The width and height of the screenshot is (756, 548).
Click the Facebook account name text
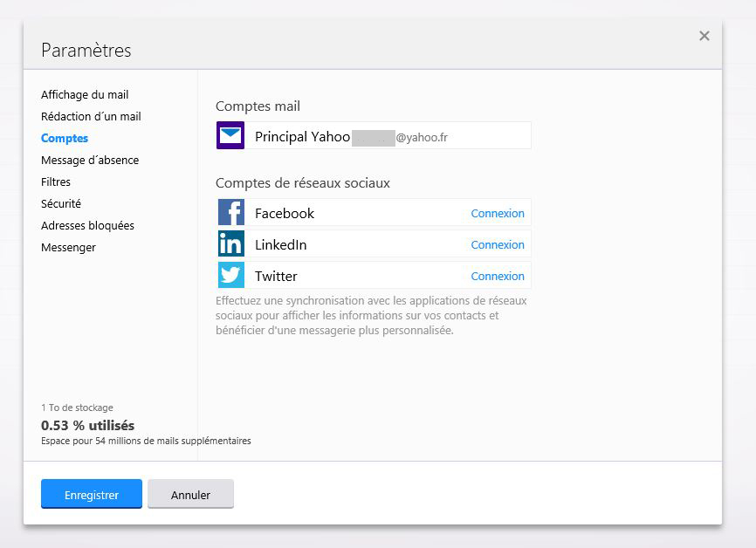285,214
